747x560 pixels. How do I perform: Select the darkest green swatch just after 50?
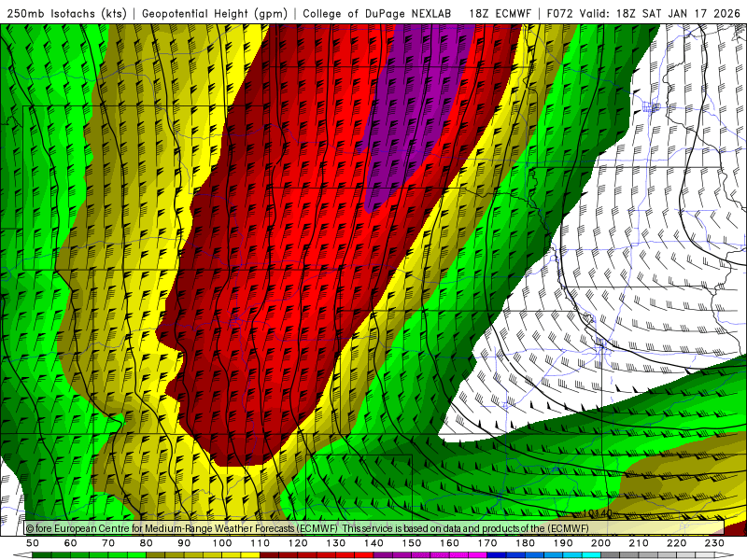click(42, 555)
